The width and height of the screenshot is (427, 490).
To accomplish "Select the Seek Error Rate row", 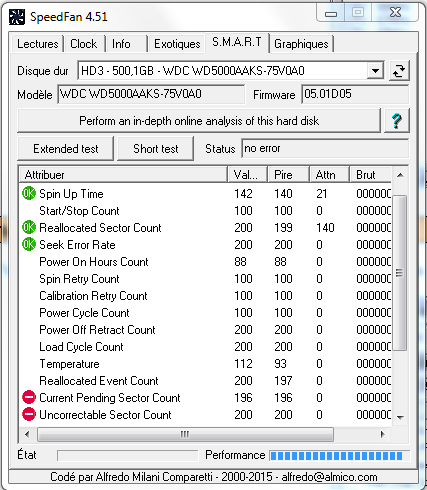I will (x=206, y=245).
